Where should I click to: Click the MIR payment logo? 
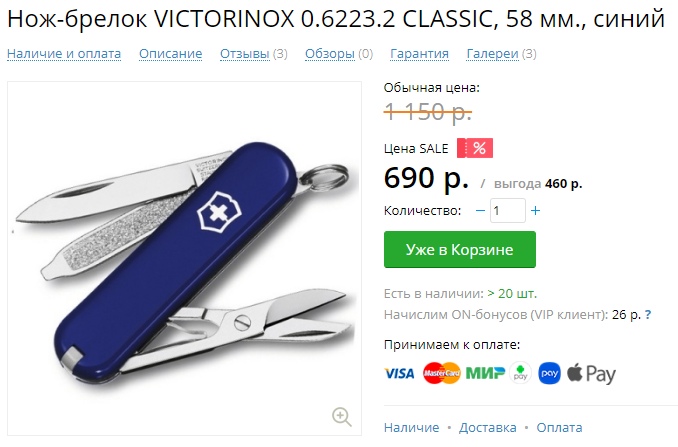click(x=485, y=373)
